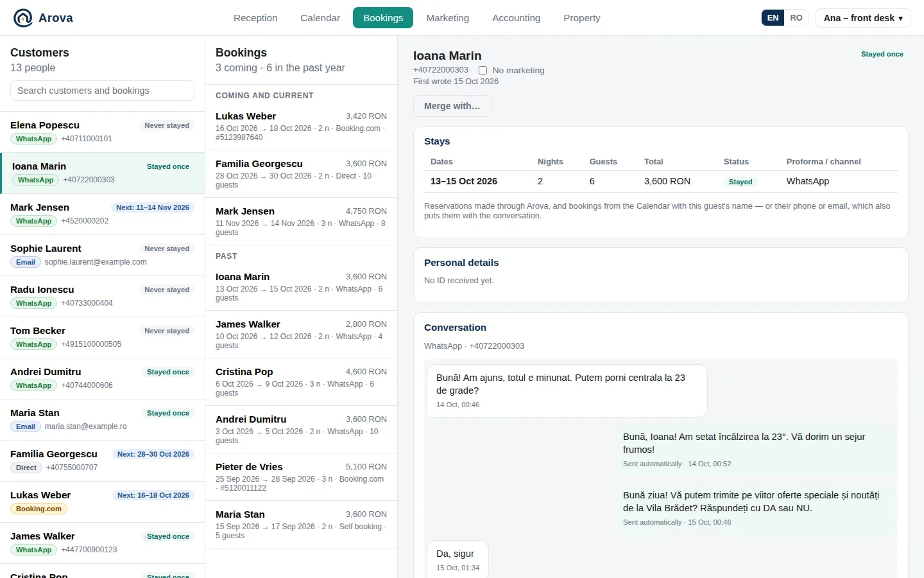This screenshot has height=578, width=924.
Task: Click sophie.laurent@example.com email address
Action: point(96,262)
